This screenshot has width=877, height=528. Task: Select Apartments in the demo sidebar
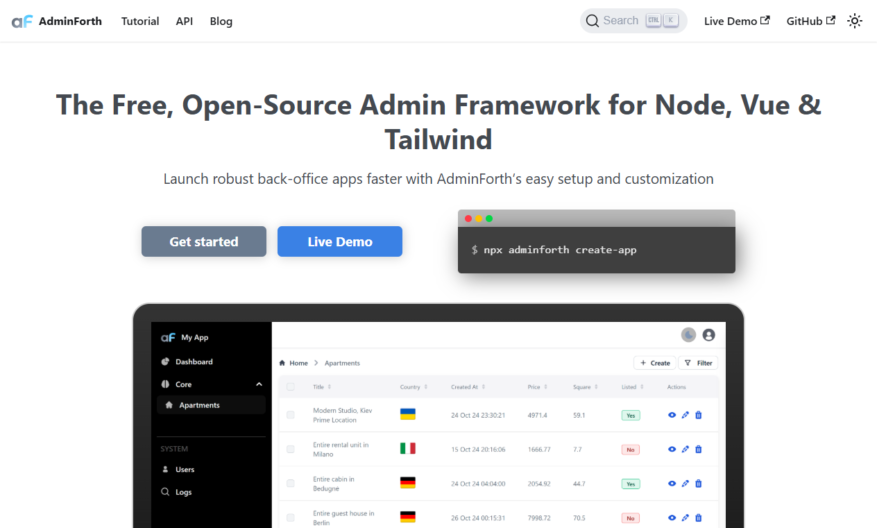(x=211, y=405)
